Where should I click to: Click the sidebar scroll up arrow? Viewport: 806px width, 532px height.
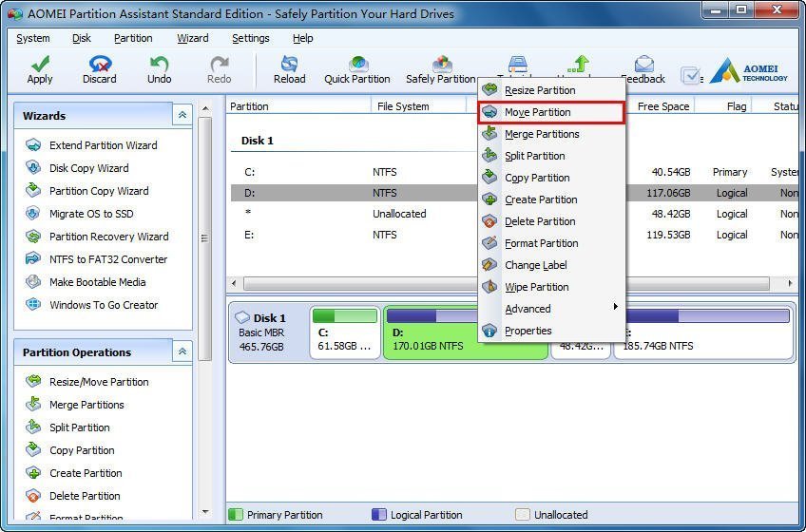pyautogui.click(x=205, y=109)
